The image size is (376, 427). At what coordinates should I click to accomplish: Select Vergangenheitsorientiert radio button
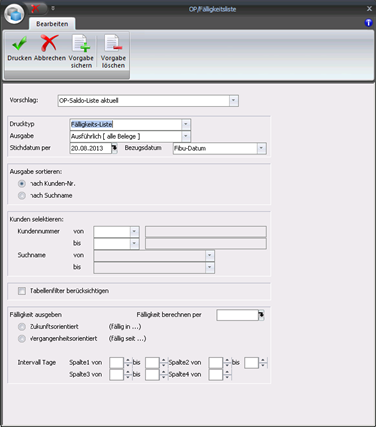22,339
